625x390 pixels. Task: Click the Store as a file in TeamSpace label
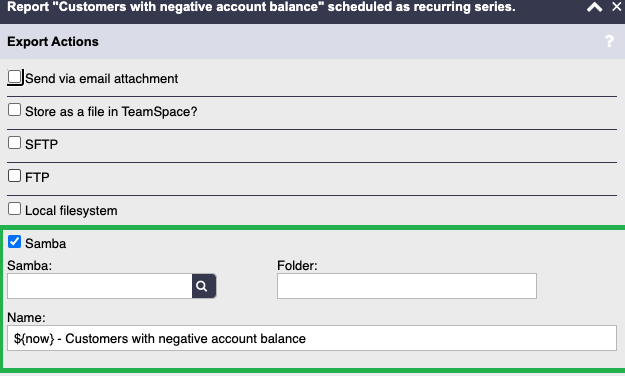tap(111, 112)
